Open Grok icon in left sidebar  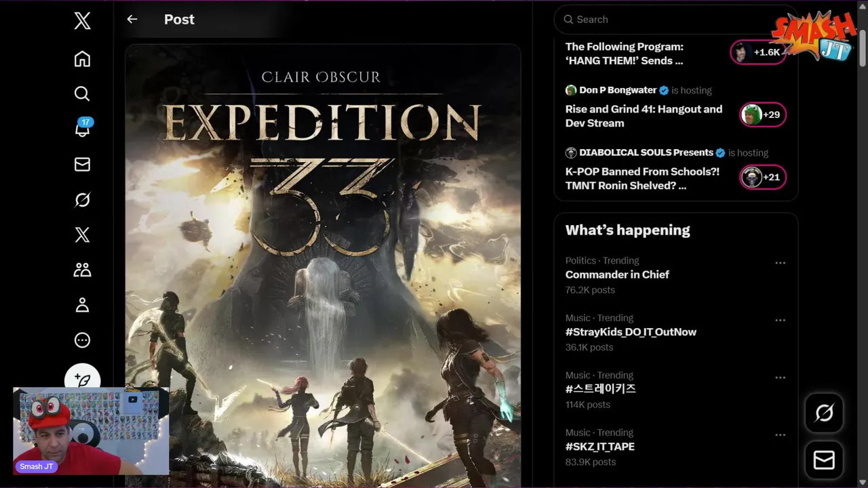pos(82,200)
